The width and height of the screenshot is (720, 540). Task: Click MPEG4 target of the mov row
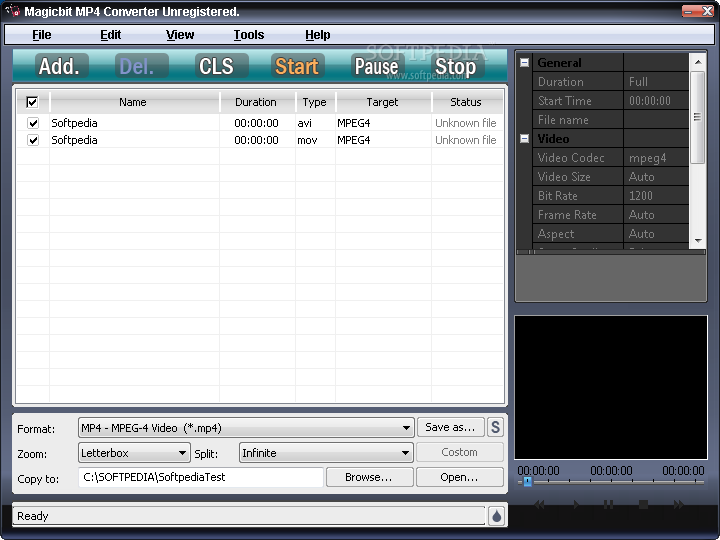click(x=354, y=140)
